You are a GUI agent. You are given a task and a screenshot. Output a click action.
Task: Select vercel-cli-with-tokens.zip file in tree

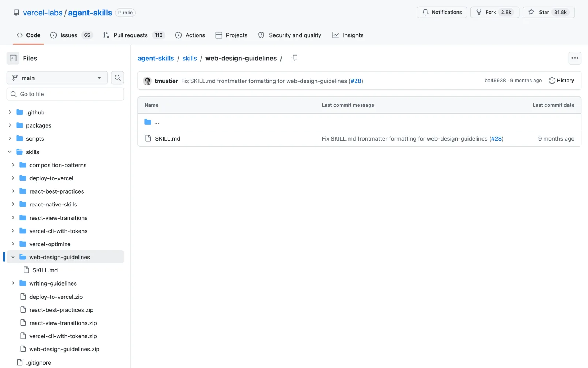point(63,336)
